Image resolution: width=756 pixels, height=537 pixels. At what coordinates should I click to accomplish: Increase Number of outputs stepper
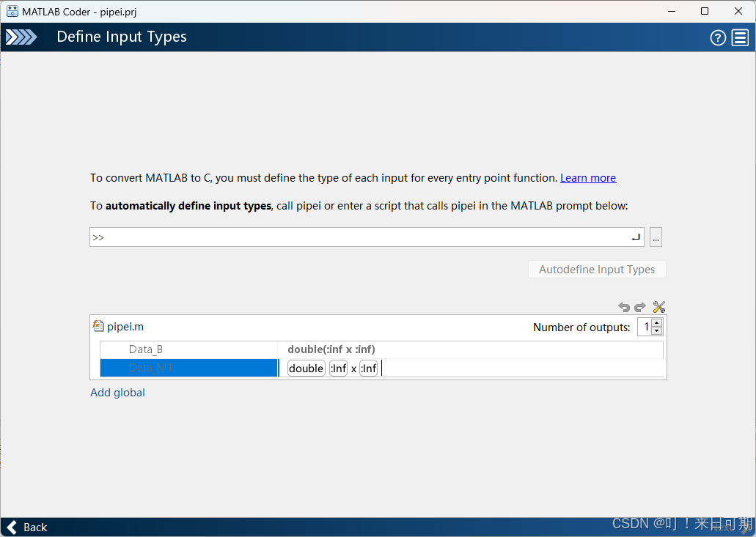[x=657, y=322]
